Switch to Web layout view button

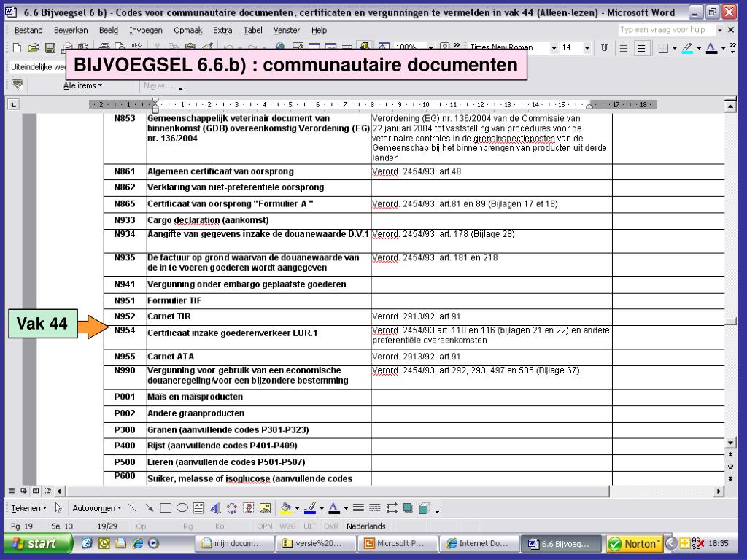[x=23, y=491]
